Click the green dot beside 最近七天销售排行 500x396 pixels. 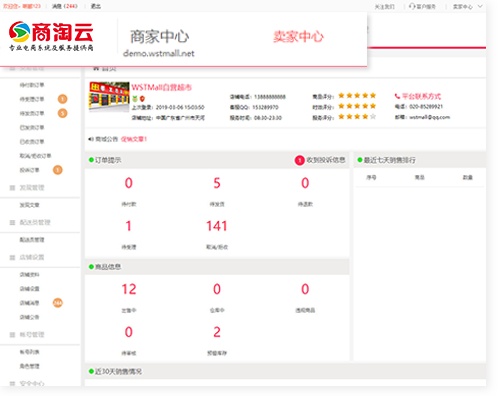point(360,160)
